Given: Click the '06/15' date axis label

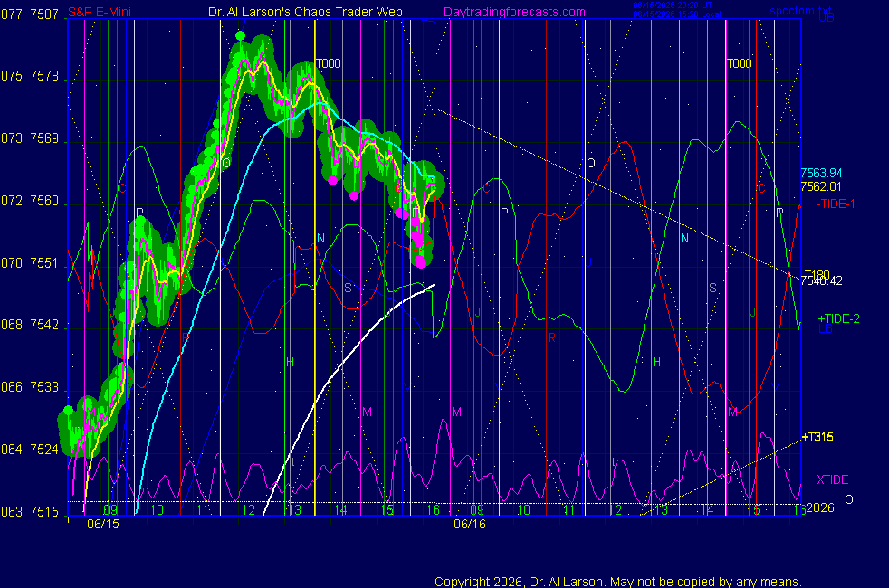Looking at the screenshot, I should [x=103, y=524].
